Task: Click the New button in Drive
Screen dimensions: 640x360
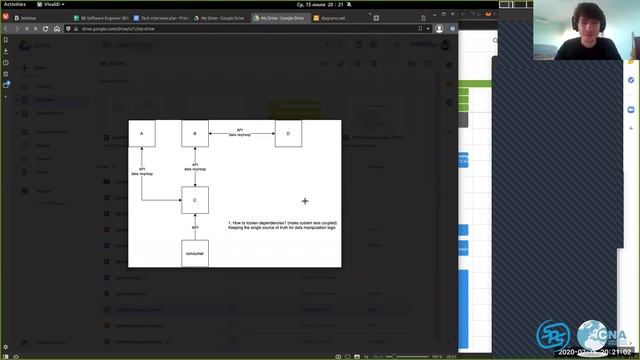Action: (x=34, y=68)
